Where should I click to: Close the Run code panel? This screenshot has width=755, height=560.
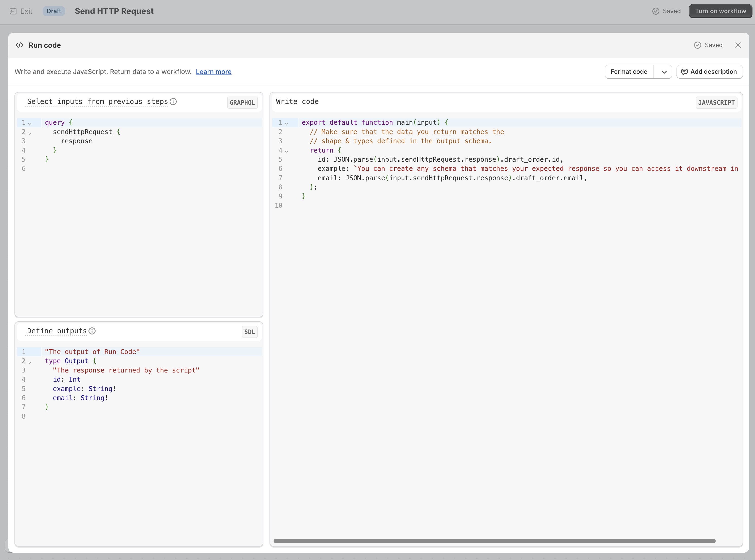point(738,45)
